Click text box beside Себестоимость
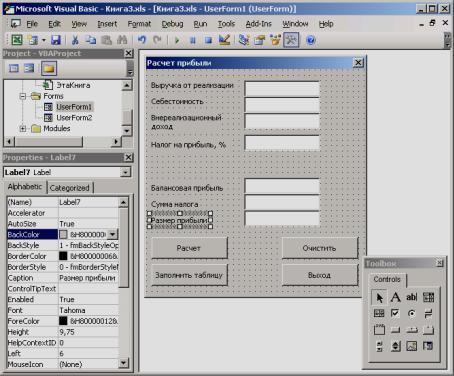This screenshot has width=454, height=376. pos(282,105)
